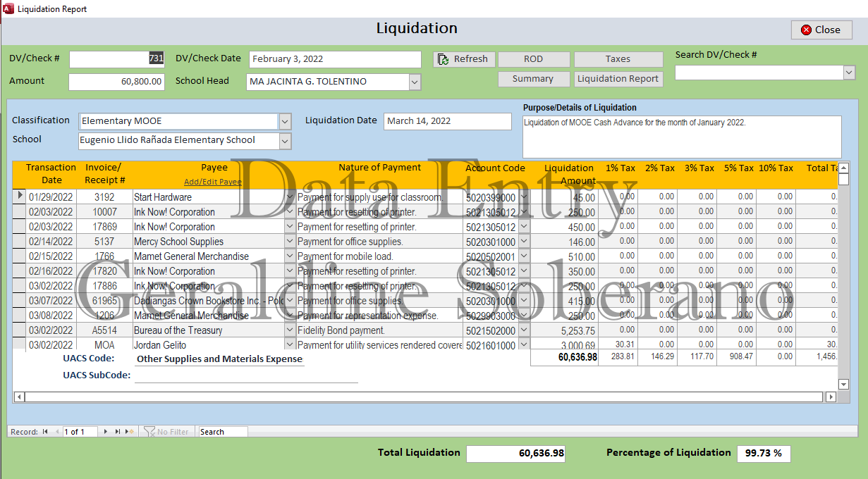
Task: Expand the Classification dropdown
Action: point(285,122)
